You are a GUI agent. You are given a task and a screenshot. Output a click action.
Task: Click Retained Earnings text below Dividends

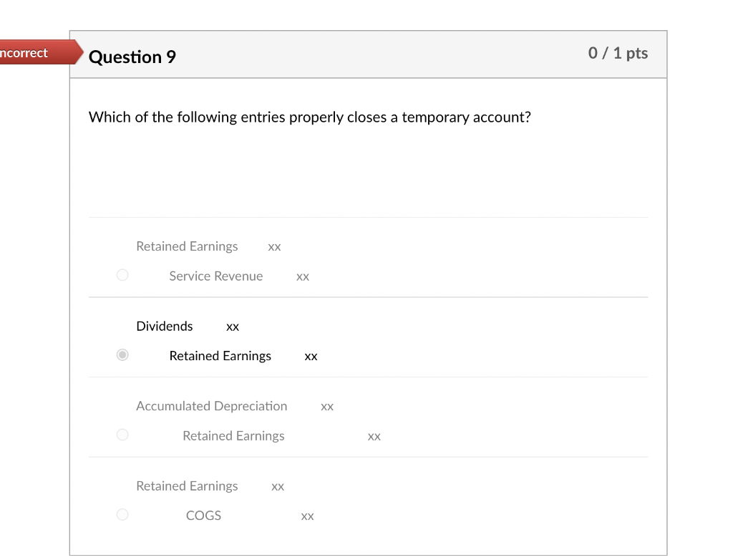[220, 356]
